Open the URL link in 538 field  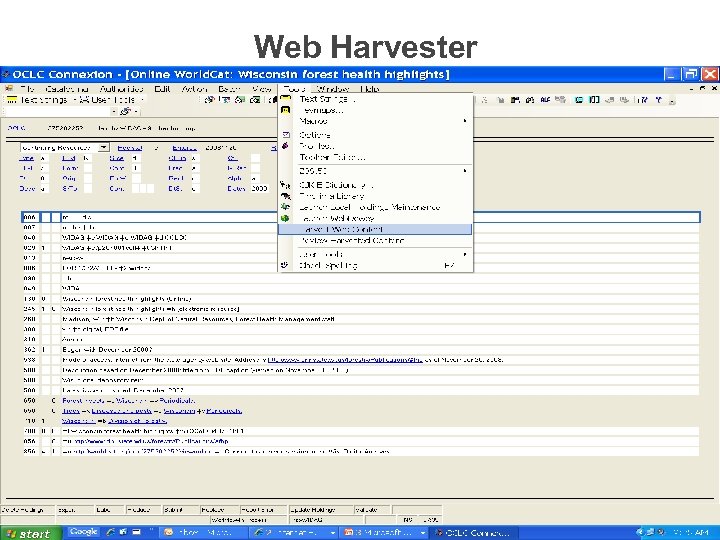click(x=345, y=360)
